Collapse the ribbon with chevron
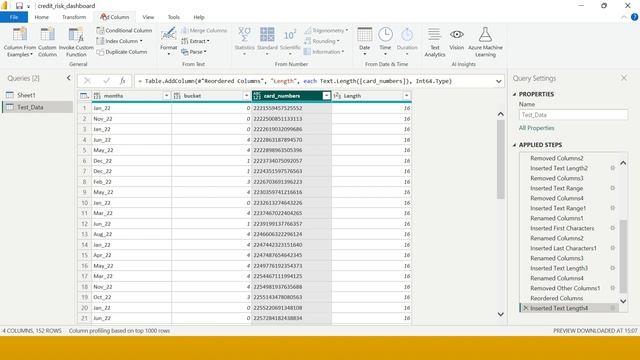The height and width of the screenshot is (360, 640). [624, 17]
